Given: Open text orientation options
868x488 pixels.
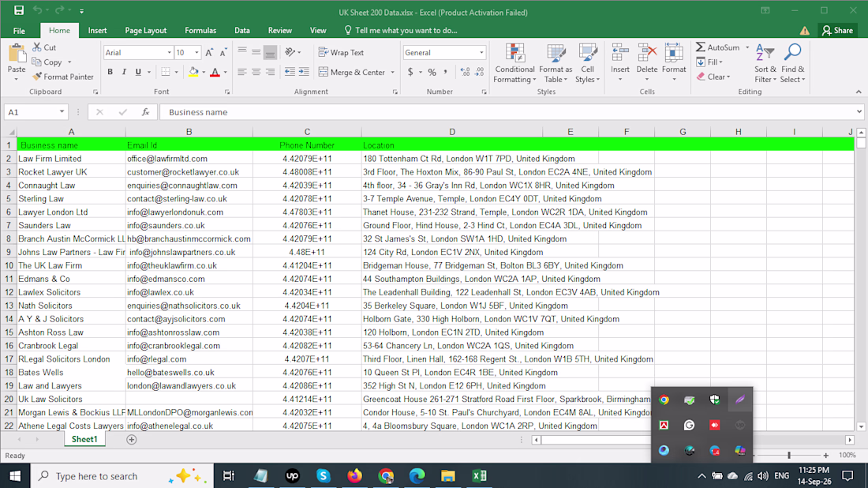Looking at the screenshot, I should point(293,53).
